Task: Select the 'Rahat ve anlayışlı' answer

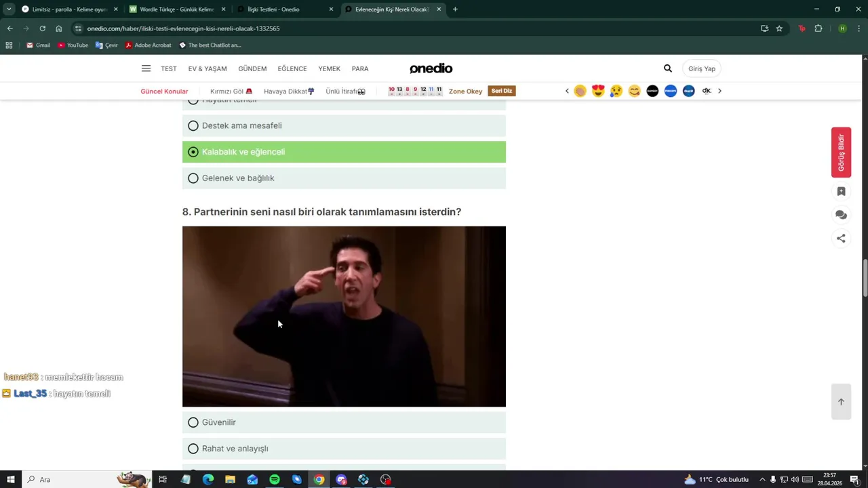Action: (x=344, y=449)
